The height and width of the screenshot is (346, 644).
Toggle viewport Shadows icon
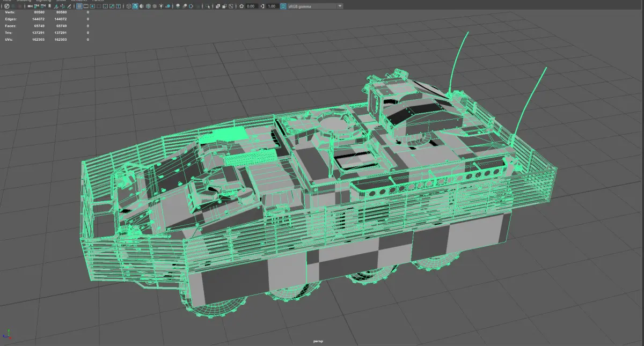click(x=168, y=6)
